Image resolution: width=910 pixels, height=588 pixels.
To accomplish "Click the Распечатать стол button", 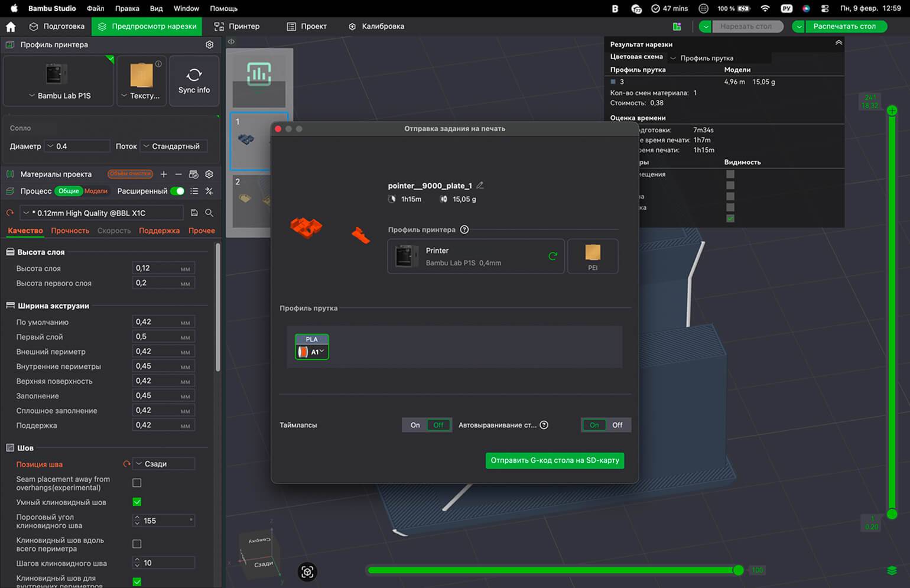I will 844,27.
